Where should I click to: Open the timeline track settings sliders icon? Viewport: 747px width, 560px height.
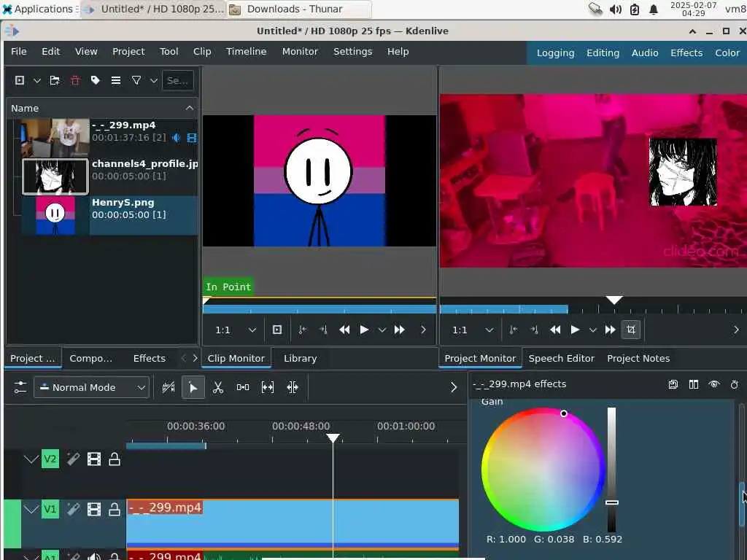click(x=20, y=387)
